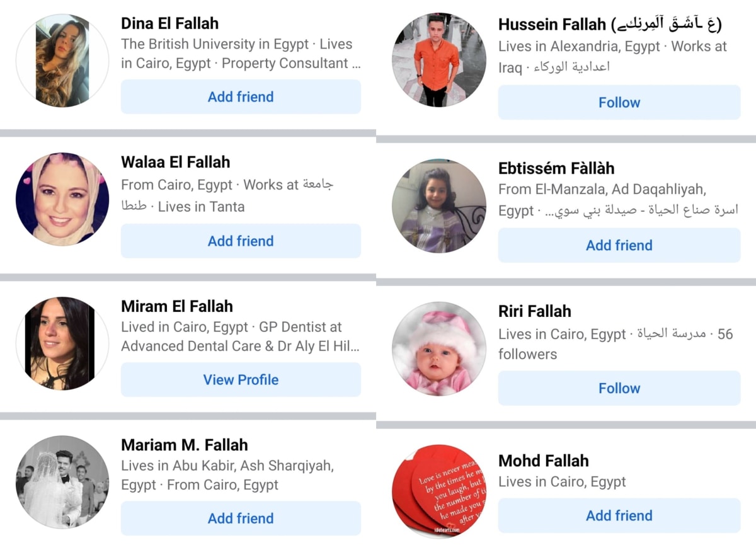Screen dimensions: 756x550
Task: Add Mariam M. Fallah as friend
Action: (x=241, y=518)
